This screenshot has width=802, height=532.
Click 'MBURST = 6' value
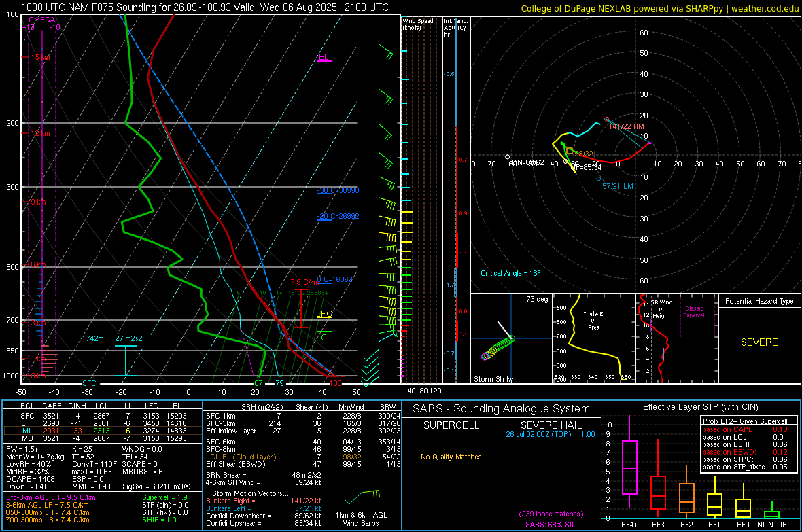click(x=142, y=472)
